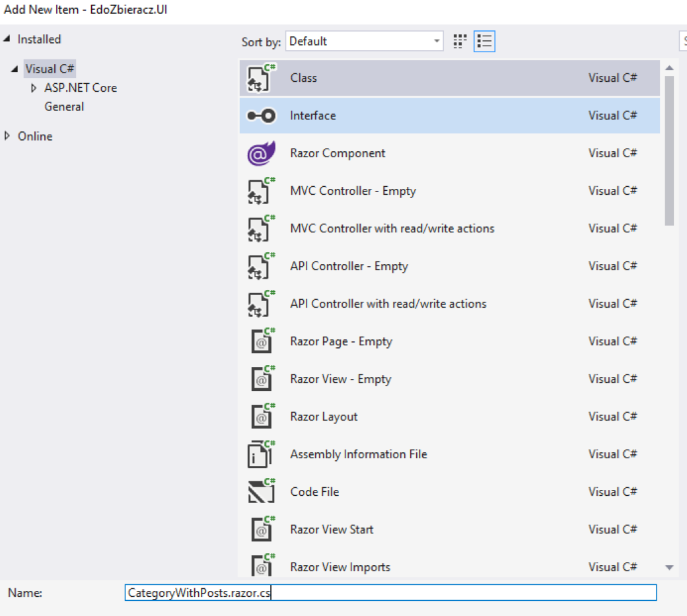687x616 pixels.
Task: Click 'API Controller with read/write actions' text
Action: (388, 304)
